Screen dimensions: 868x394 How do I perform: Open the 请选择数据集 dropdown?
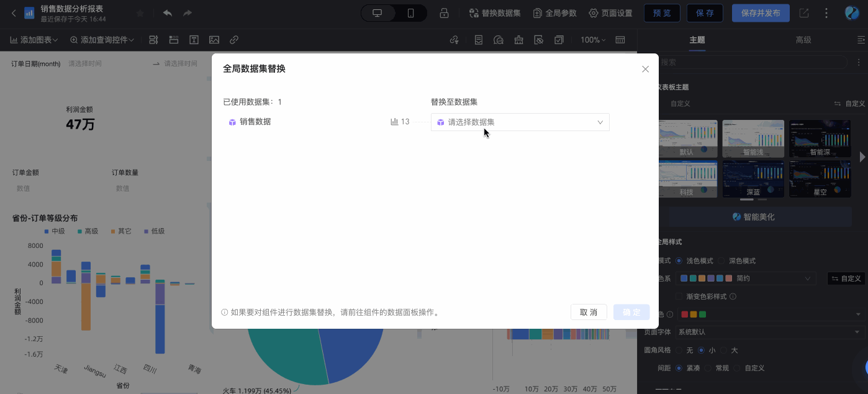[520, 122]
